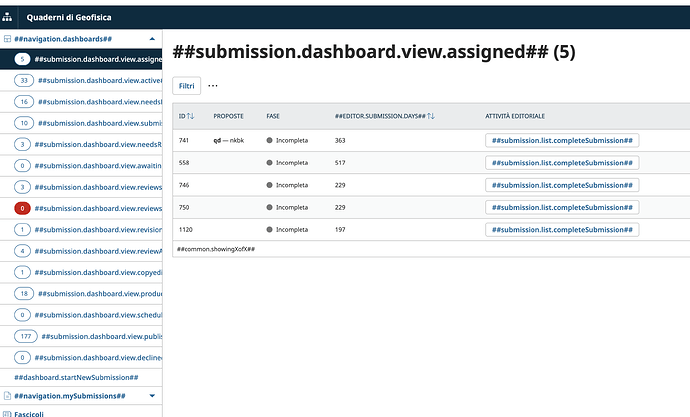Click the dashboards panel icon in sidebar
Screen dimensions: 690x417
coord(7,39)
